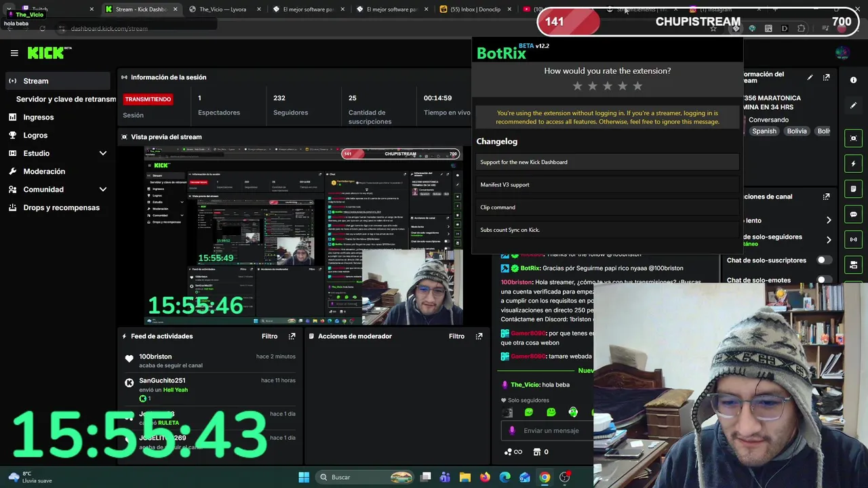Viewport: 868px width, 488px height.
Task: Expand Chat de solo-seguidores options arrow
Action: (x=829, y=240)
